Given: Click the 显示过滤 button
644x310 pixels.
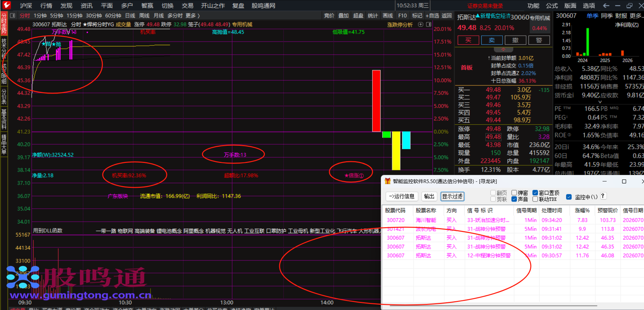Looking at the screenshot, I should click(x=452, y=197).
